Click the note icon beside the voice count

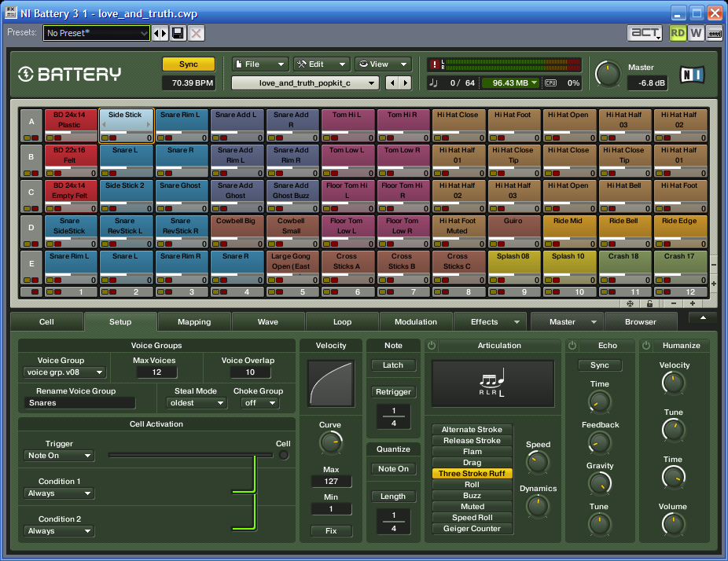[434, 83]
